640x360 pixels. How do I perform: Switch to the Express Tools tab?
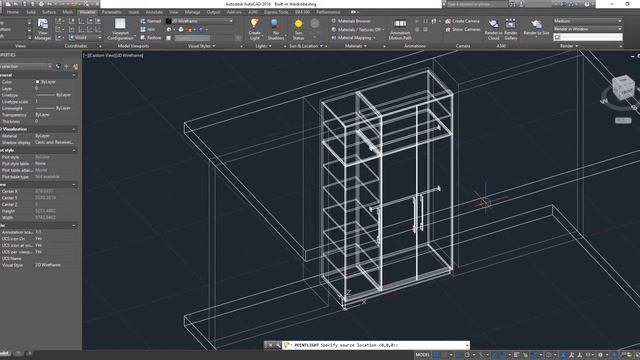(276, 12)
